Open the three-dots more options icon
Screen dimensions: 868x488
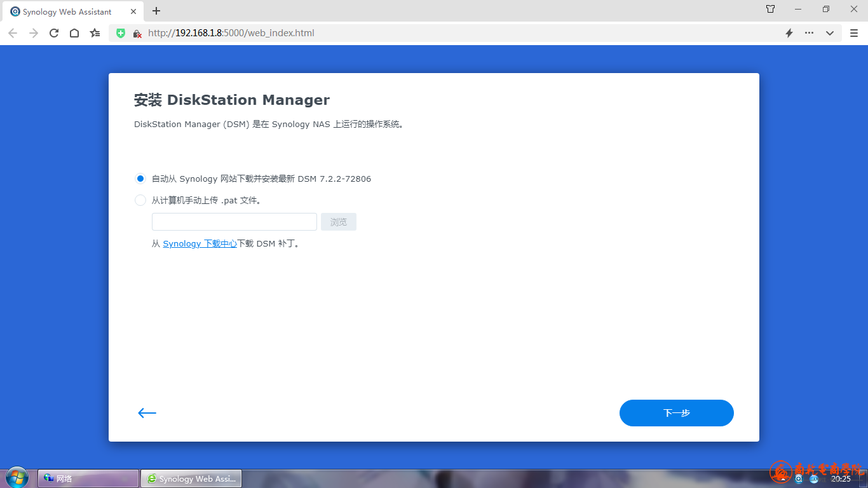[809, 33]
